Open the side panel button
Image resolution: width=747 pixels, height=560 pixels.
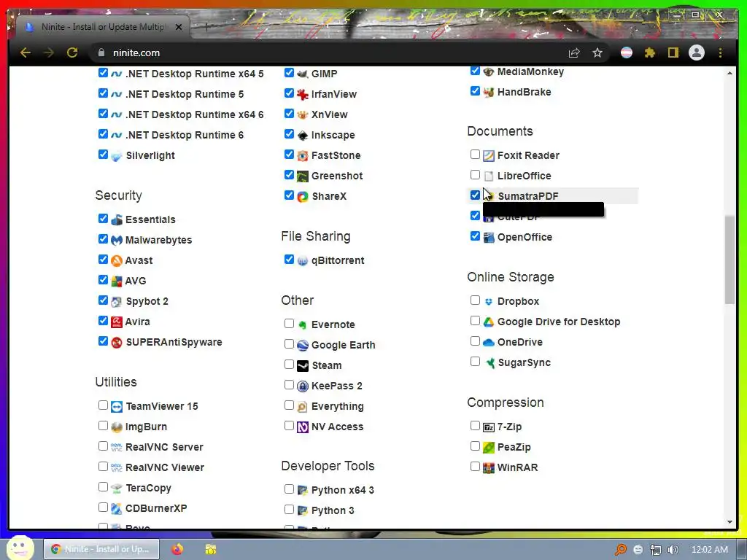(x=673, y=52)
